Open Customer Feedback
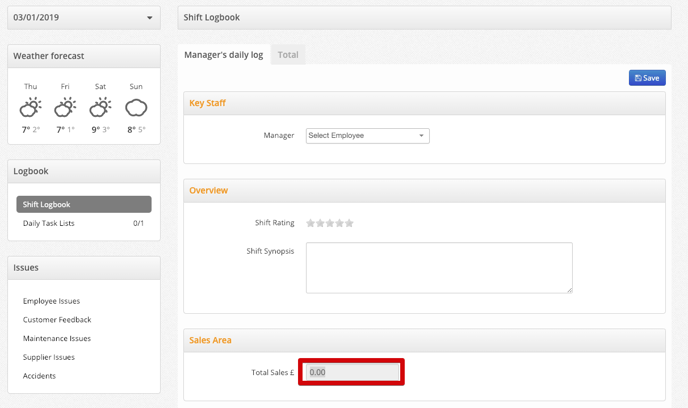This screenshot has height=408, width=688. click(x=57, y=320)
